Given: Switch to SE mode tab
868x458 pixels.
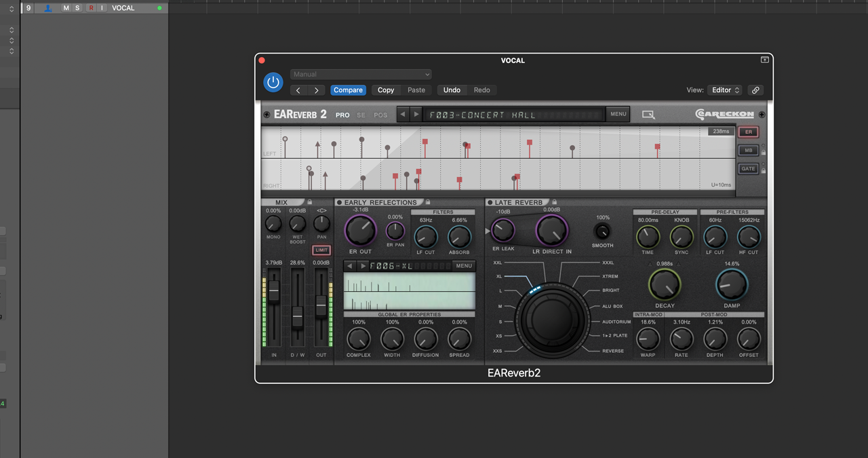Looking at the screenshot, I should (x=361, y=115).
